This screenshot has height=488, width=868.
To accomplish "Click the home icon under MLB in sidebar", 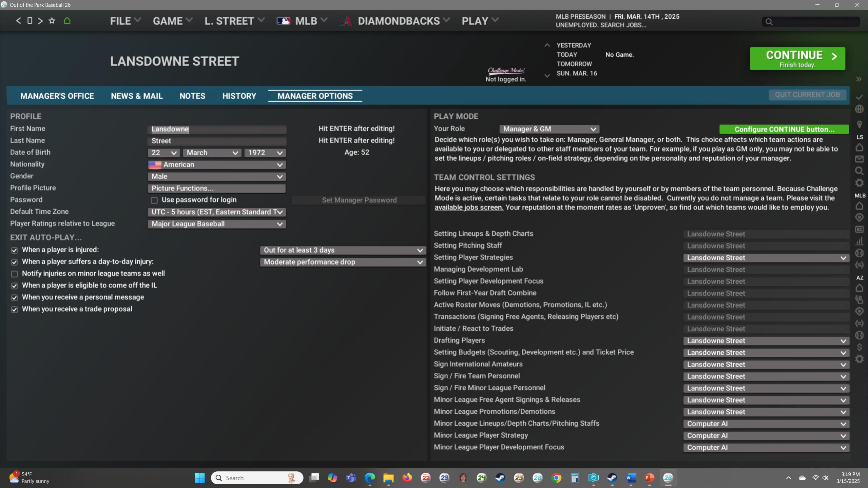I will tap(859, 206).
